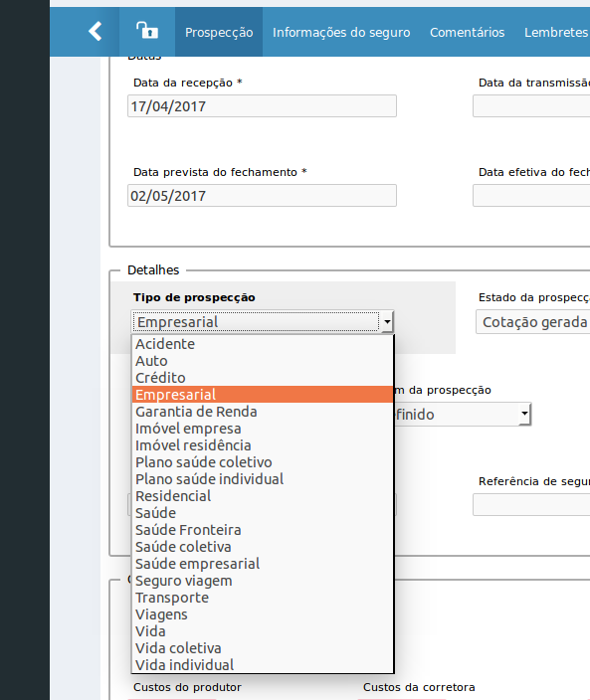Screen dimensions: 590x700
Task: Click the open padlock icon
Action: click(x=147, y=31)
